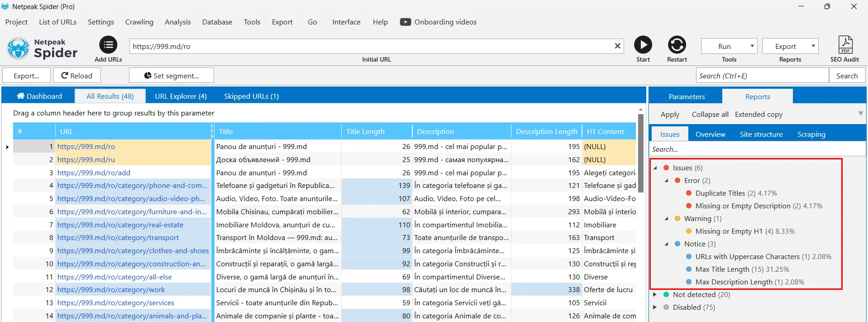Click the Set segment... button
868x322 pixels.
click(172, 76)
